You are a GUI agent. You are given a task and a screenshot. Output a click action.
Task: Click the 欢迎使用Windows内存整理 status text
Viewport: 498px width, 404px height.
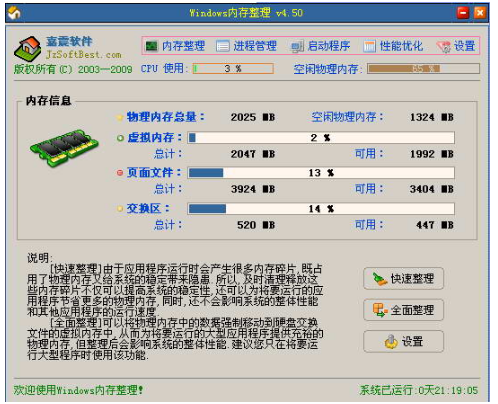pyautogui.click(x=78, y=390)
